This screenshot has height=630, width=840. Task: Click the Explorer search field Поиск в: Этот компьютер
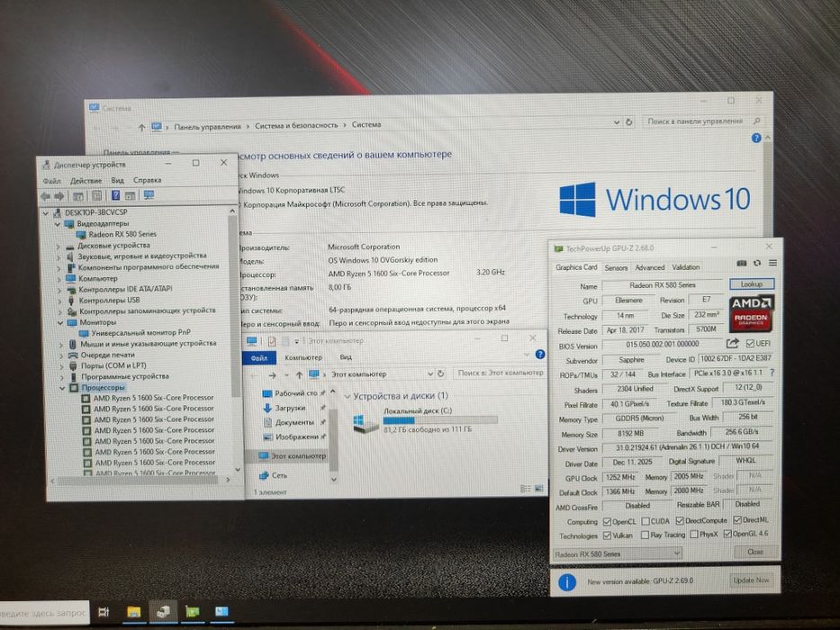(500, 373)
